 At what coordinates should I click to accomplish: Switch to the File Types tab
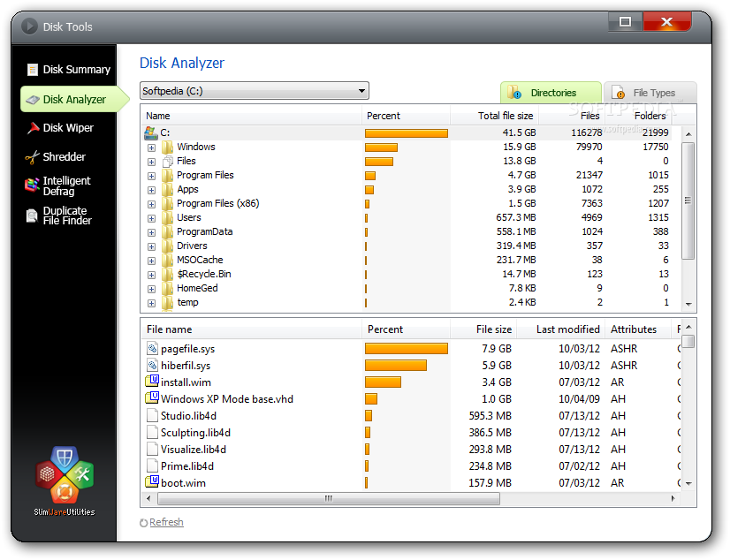[650, 93]
